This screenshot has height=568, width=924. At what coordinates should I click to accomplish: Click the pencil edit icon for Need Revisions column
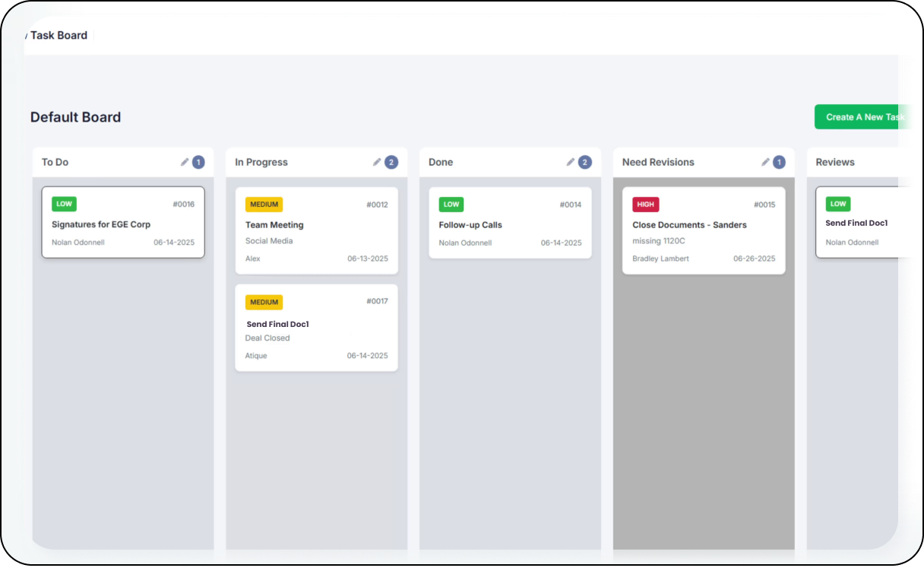tap(766, 162)
